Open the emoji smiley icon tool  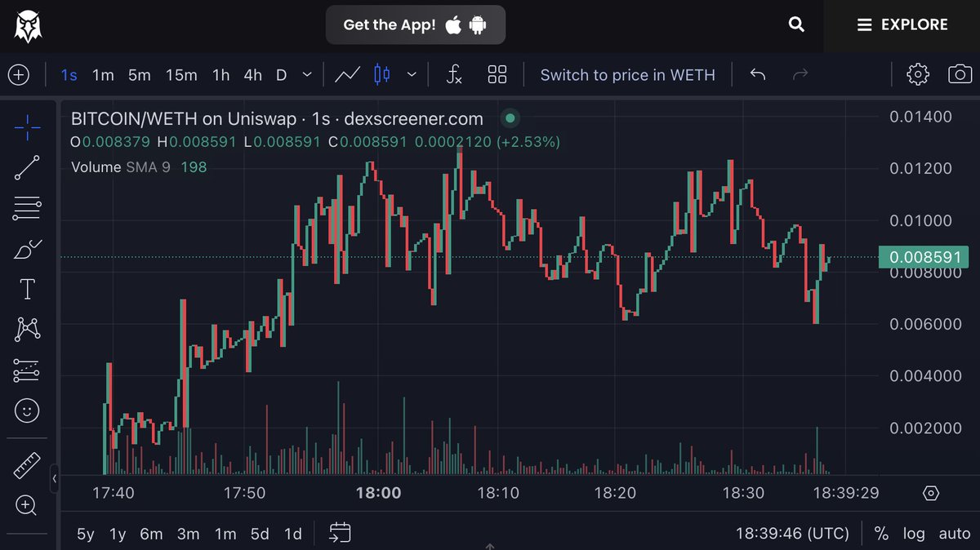27,410
